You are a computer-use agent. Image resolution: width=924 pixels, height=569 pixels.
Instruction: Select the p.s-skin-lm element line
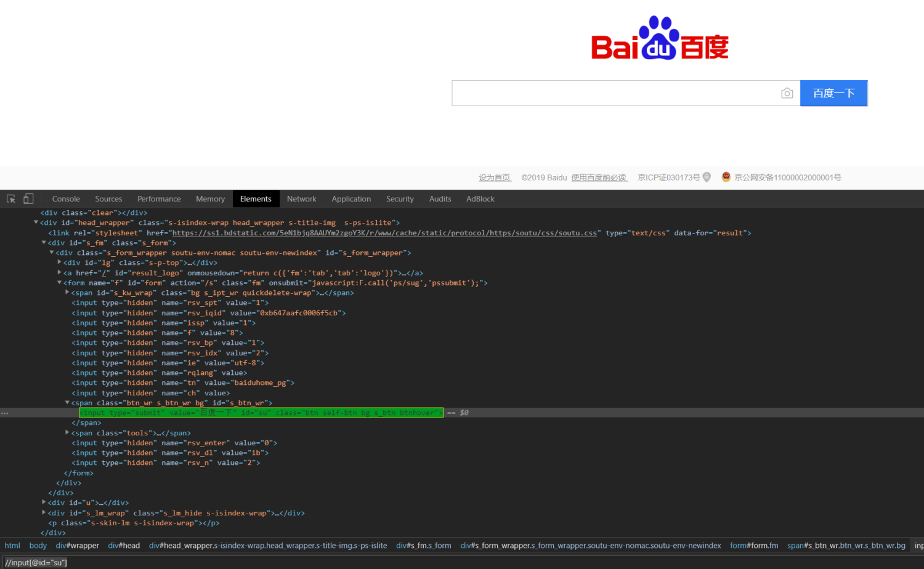click(x=134, y=523)
